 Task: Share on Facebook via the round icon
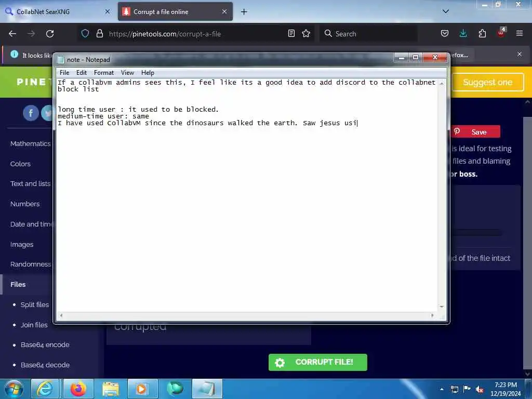pos(31,113)
